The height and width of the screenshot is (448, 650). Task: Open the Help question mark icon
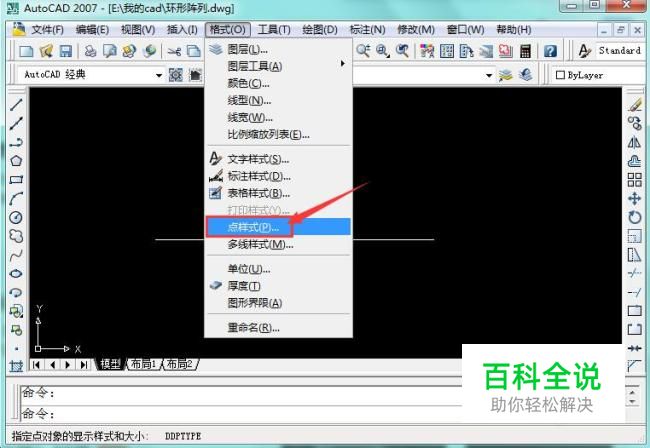pyautogui.click(x=550, y=51)
